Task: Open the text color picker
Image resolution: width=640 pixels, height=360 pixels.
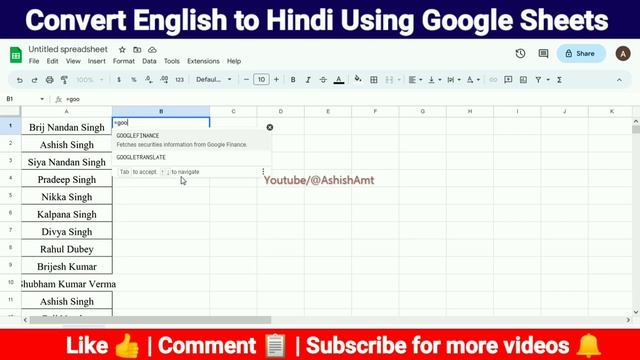Action: (338, 80)
